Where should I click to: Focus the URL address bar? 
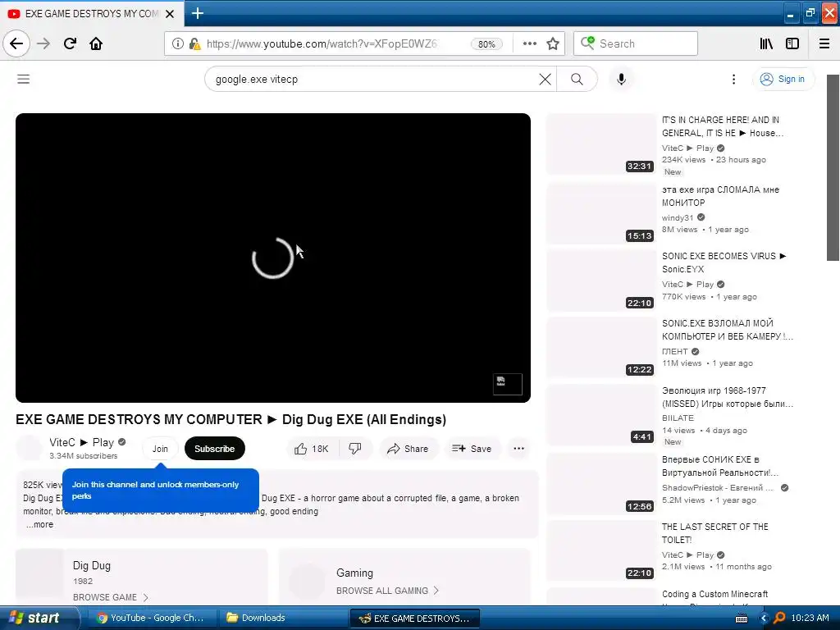point(322,43)
